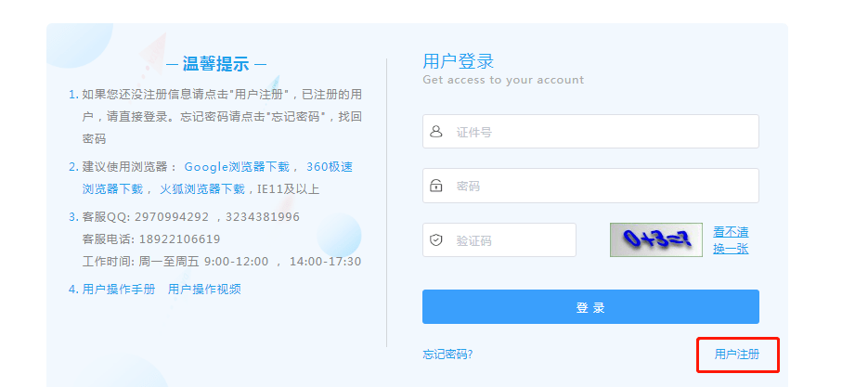
Task: Click the user icon in 证件号 field
Action: point(436,132)
